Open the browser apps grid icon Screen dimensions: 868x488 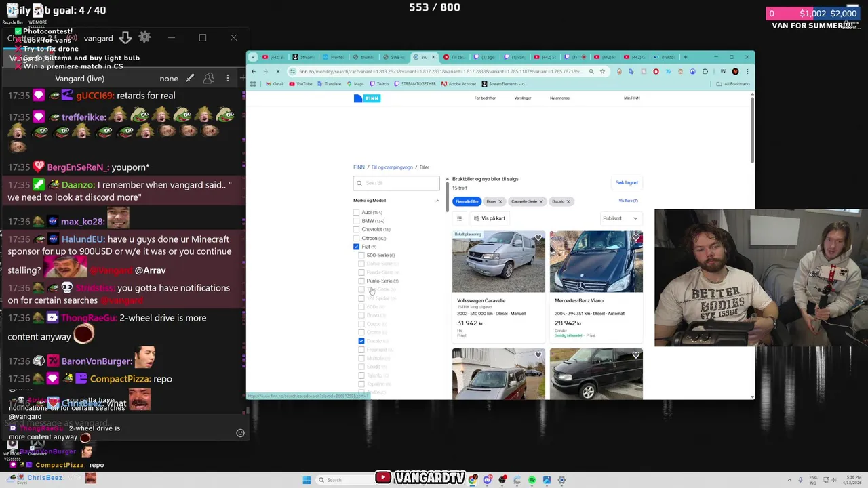click(x=253, y=84)
